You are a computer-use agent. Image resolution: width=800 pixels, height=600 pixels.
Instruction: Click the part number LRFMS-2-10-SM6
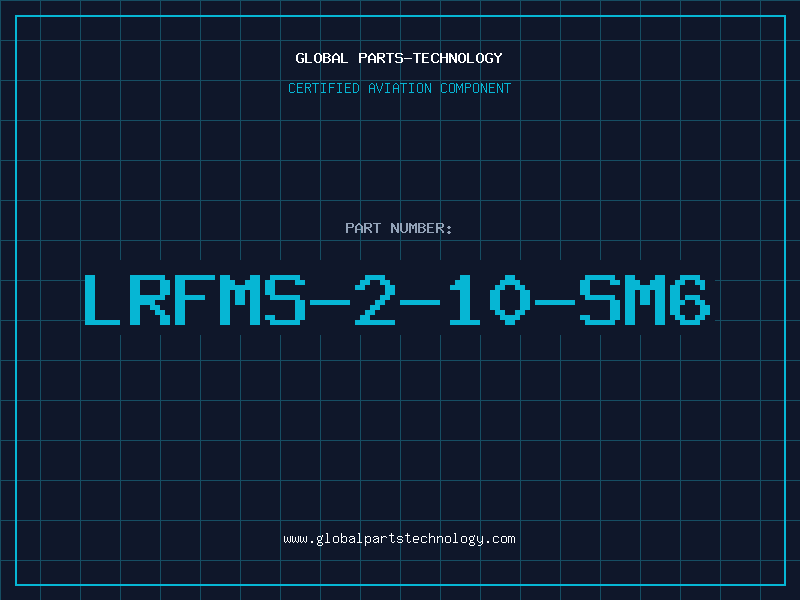tap(397, 300)
